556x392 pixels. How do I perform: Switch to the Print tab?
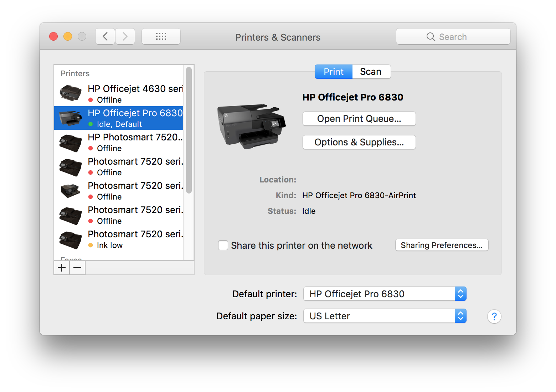point(334,72)
